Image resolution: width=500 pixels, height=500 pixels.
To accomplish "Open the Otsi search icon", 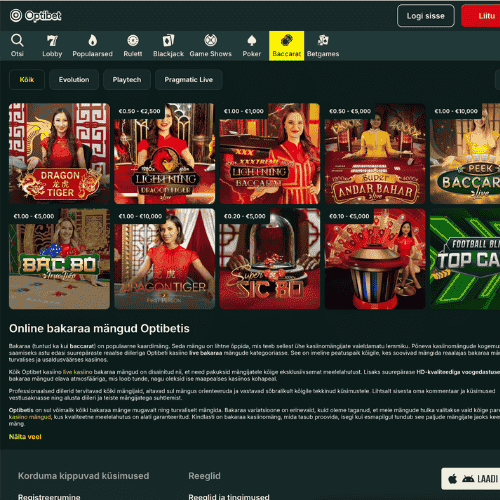I will coord(17,46).
